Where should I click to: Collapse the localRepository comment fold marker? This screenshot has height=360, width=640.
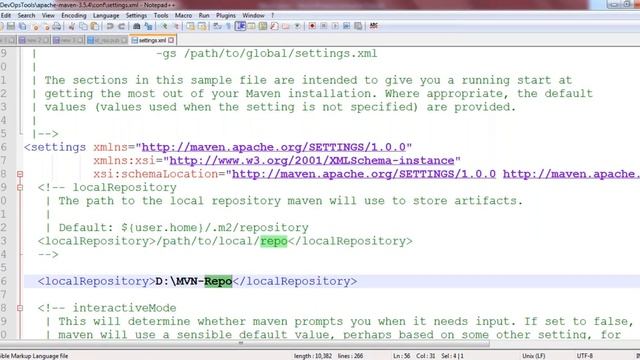20,187
